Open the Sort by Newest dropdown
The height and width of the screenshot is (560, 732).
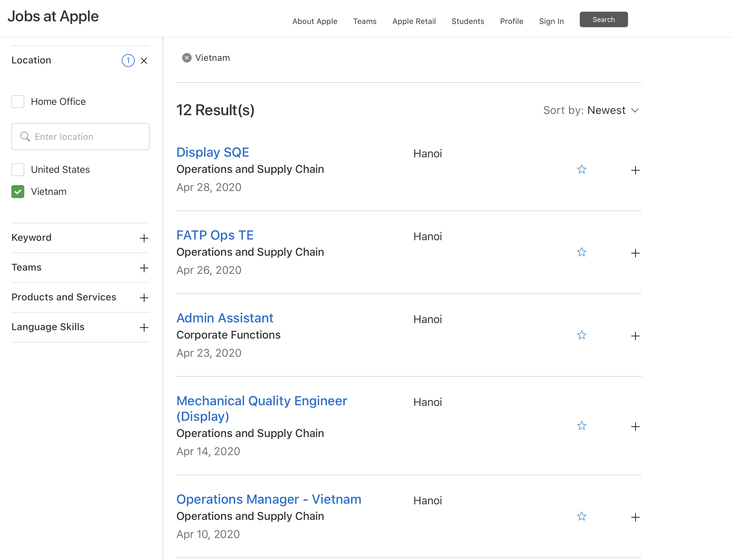point(591,110)
